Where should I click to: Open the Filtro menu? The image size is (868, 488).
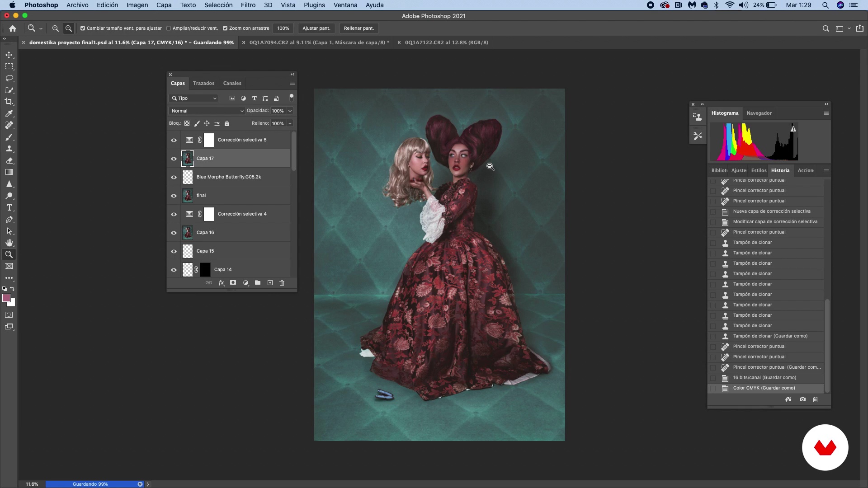coord(248,5)
